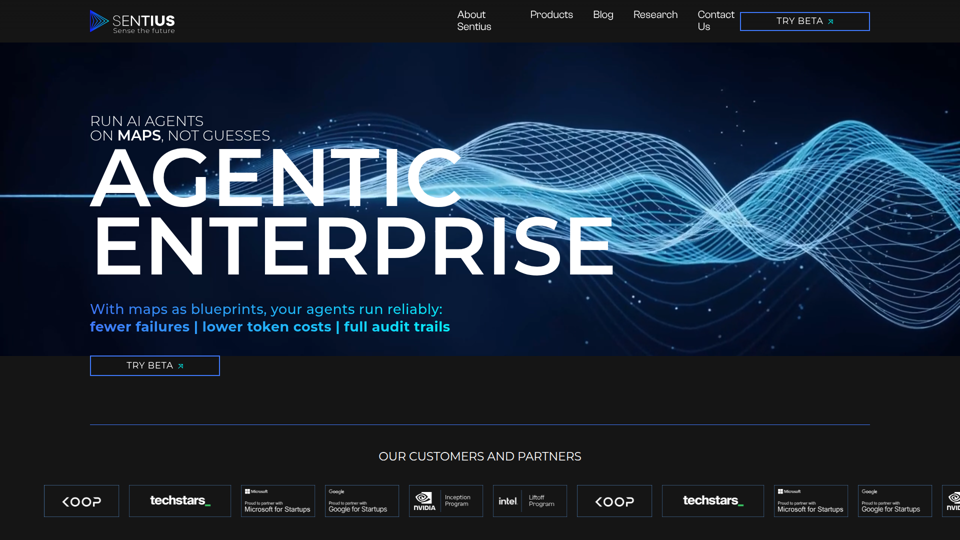Go to the Blog page
Viewport: 960px width, 540px height.
603,15
